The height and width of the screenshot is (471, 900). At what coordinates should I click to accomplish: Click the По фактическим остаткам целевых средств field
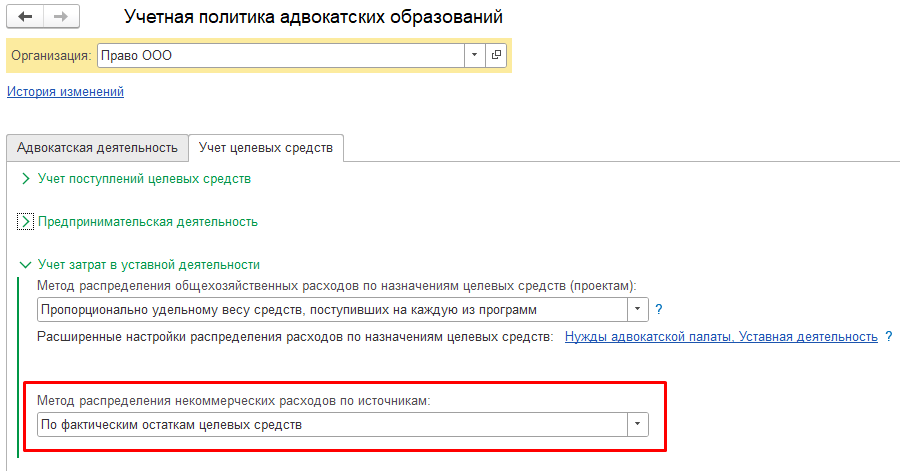pos(330,425)
